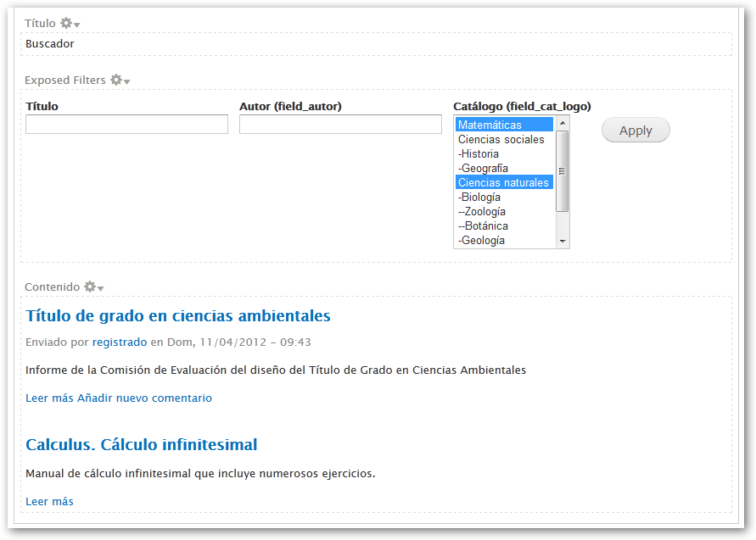Pick --Botánica from the list

point(504,225)
